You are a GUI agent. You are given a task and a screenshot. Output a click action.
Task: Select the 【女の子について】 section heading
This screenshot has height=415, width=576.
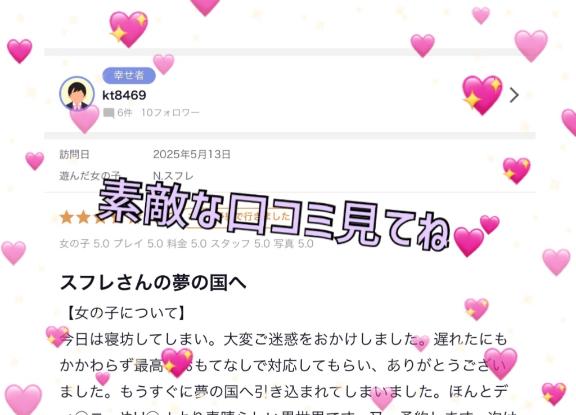click(x=125, y=313)
